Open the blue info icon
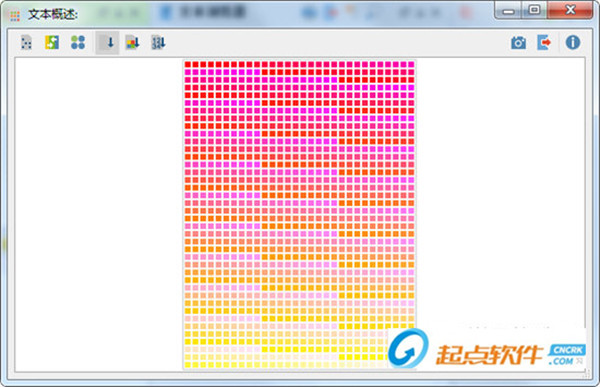Image resolution: width=600 pixels, height=387 pixels. pyautogui.click(x=572, y=42)
